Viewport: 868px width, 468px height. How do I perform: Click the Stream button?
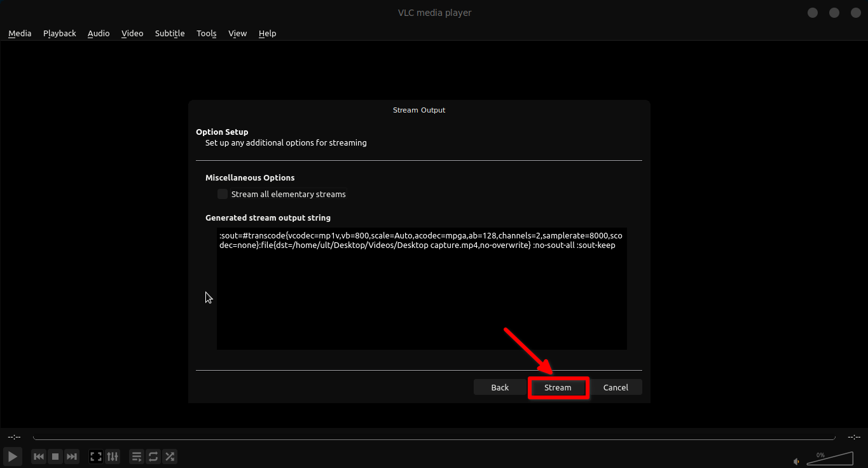point(558,387)
